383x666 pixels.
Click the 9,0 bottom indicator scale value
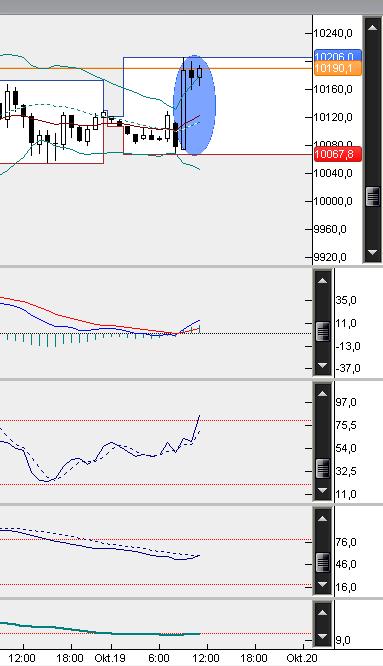point(343,640)
